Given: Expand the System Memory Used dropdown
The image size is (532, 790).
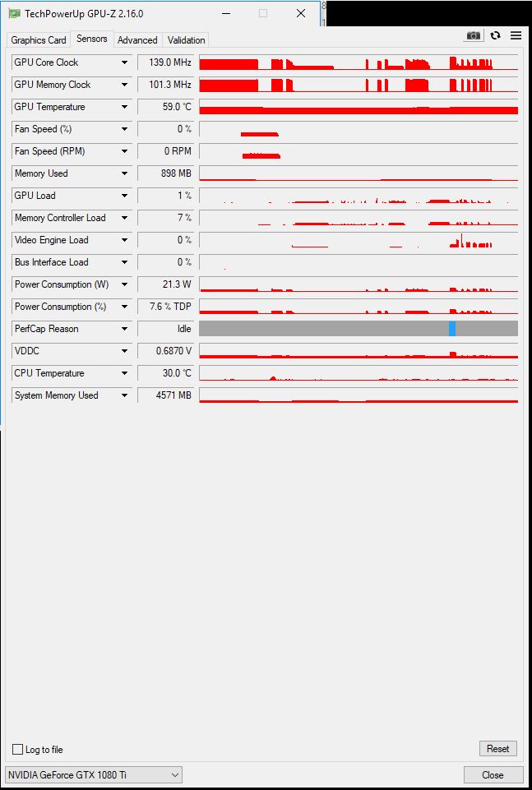Looking at the screenshot, I should click(x=124, y=395).
